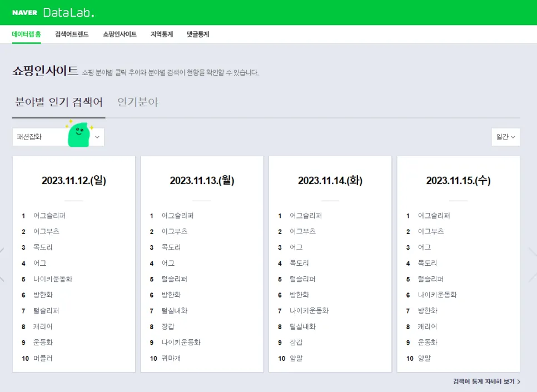Click 목도리 ranked 3 on 2023.11.12
This screenshot has width=537, height=392.
tap(43, 247)
